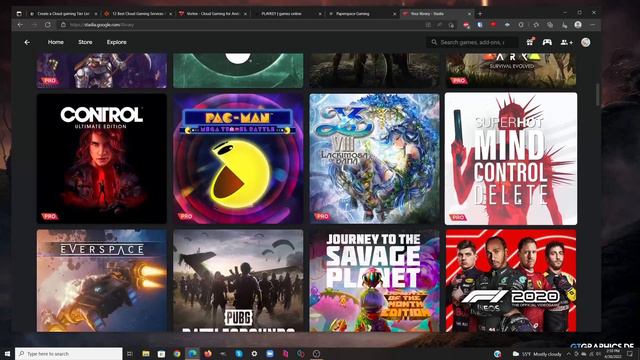The image size is (640, 360).
Task: Open Task View on the taskbar
Action: point(130,353)
